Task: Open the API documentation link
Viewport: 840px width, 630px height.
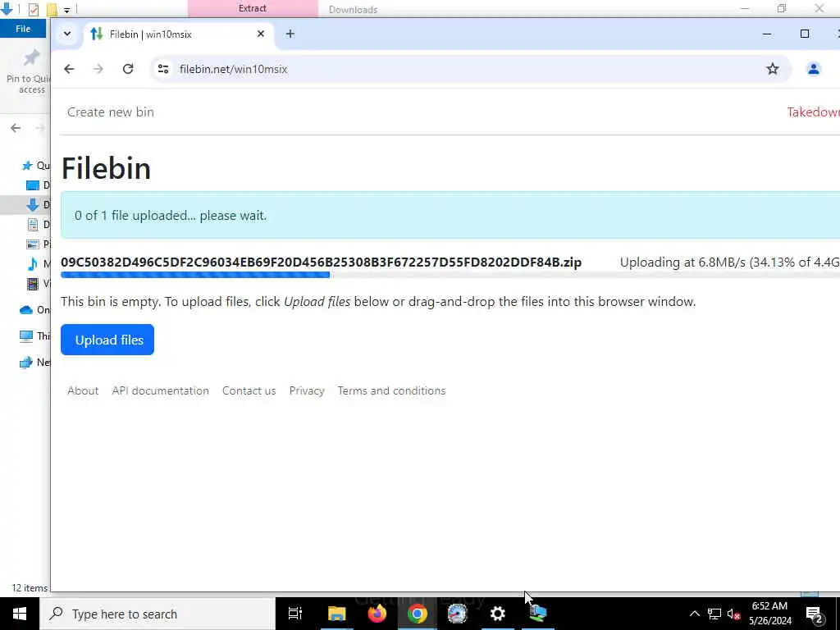Action: pos(160,391)
